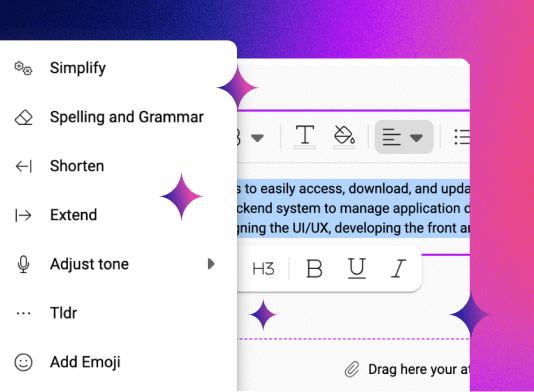Select Tldr menu entry
Image resolution: width=534 pixels, height=392 pixels.
(x=63, y=313)
